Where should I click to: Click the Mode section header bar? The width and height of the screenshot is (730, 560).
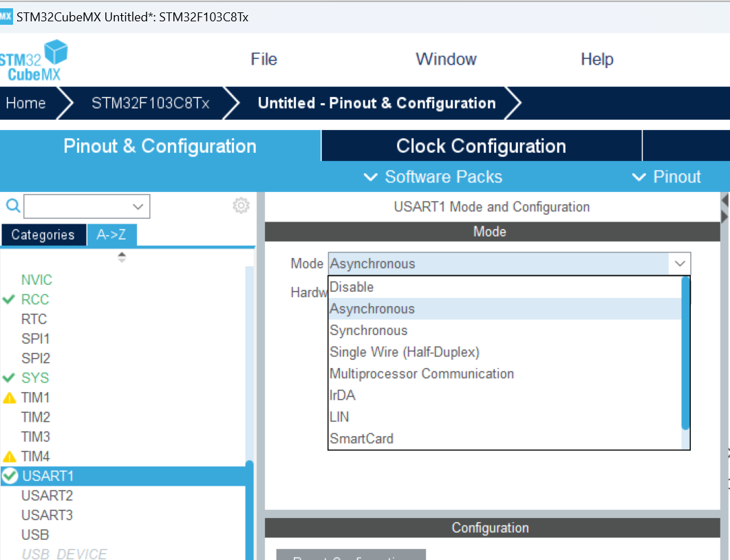(x=492, y=231)
